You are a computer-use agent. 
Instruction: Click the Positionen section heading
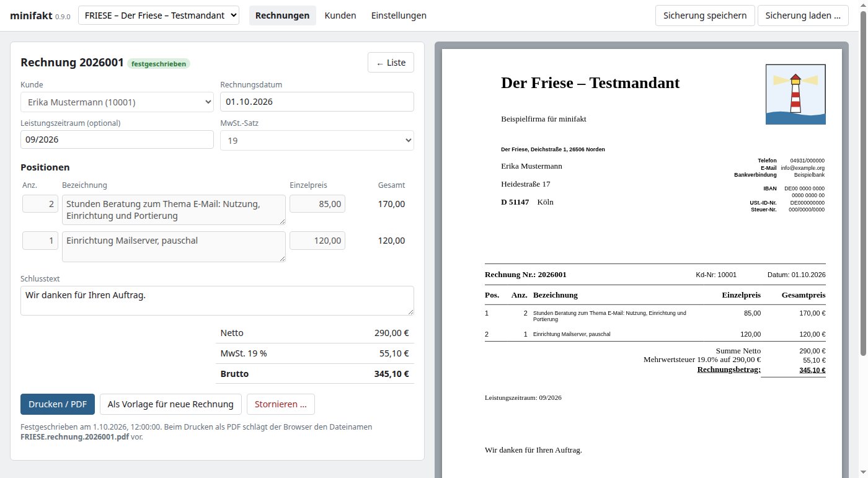[45, 167]
